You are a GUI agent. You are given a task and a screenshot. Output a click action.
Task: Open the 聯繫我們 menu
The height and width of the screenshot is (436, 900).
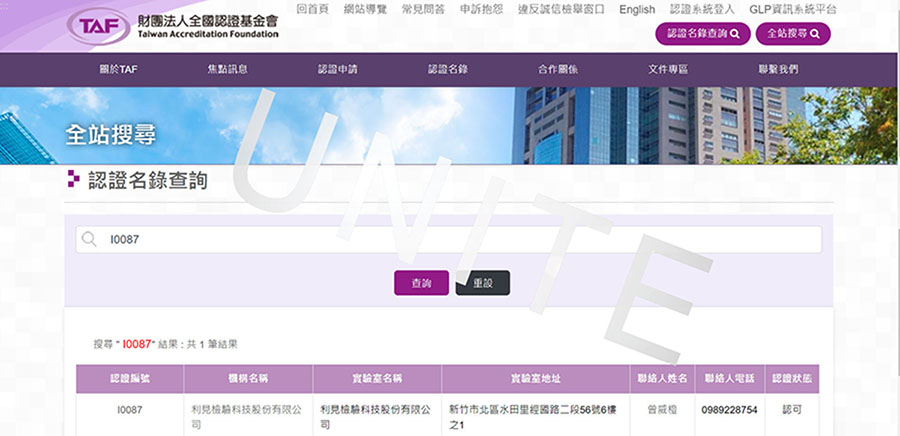778,69
